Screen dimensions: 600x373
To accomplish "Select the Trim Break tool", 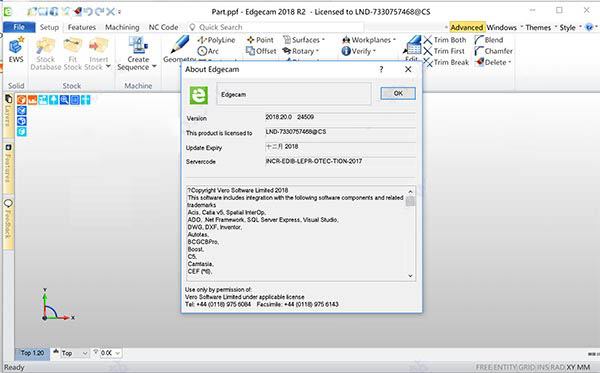I will 446,62.
